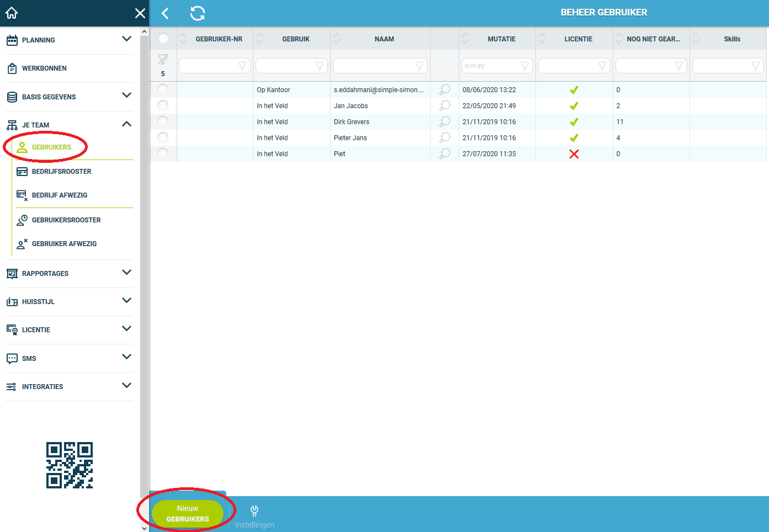Expand the Basis Gegevens chevron
The height and width of the screenshot is (532, 769).
(126, 95)
